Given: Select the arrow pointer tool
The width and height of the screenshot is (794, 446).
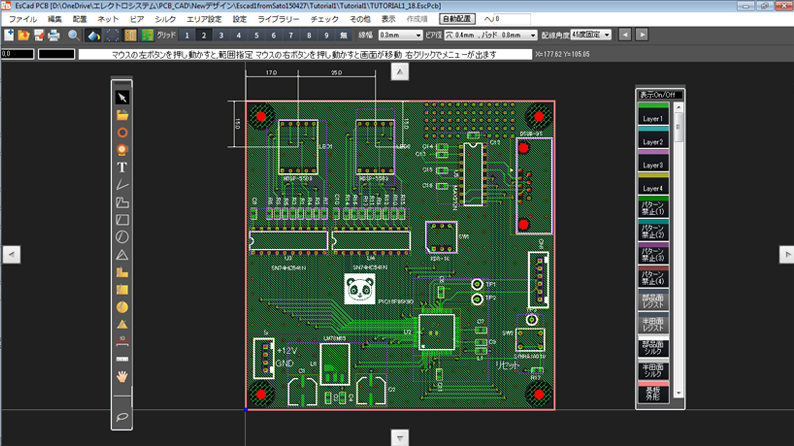Looking at the screenshot, I should 122,97.
